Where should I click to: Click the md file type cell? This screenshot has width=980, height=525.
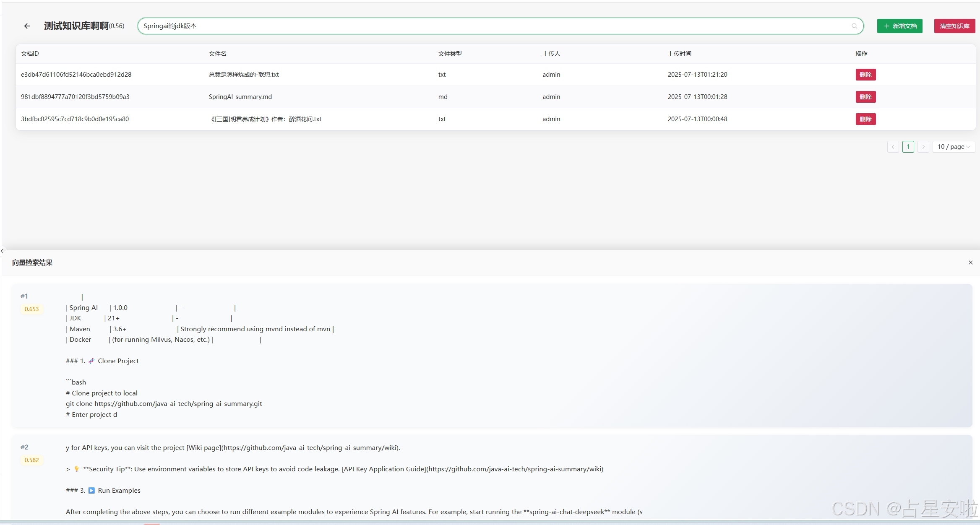pos(443,97)
